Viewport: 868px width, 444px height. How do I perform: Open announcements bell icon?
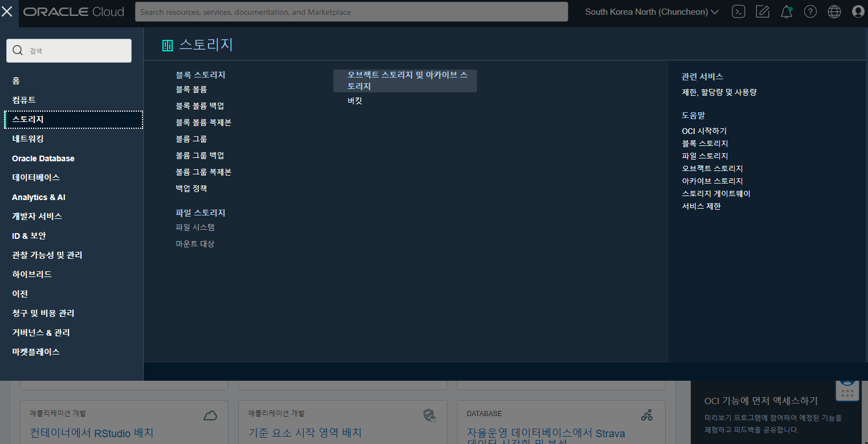[x=787, y=11]
